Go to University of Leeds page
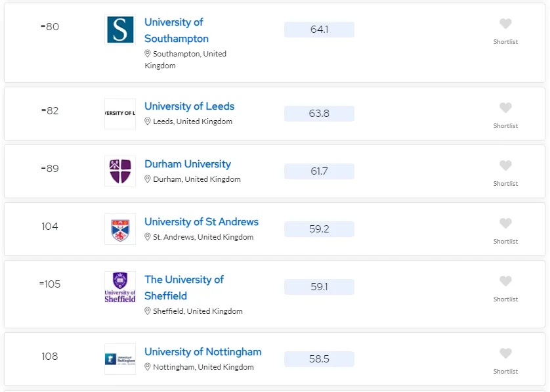The height and width of the screenshot is (392, 550). (x=189, y=106)
